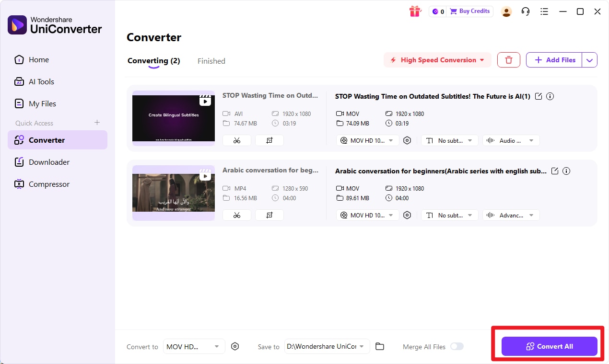609x364 pixels.
Task: Open the gift promotion icon
Action: click(x=415, y=11)
